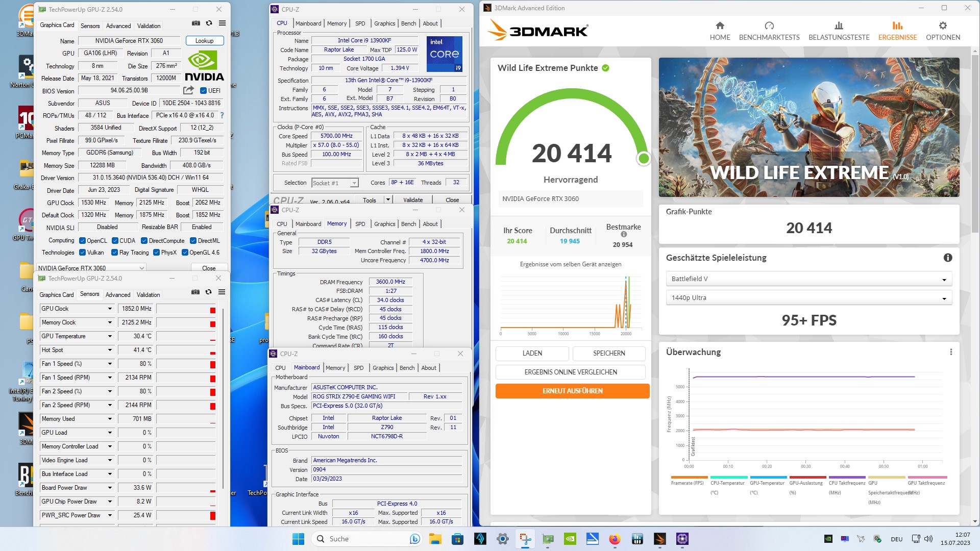The image size is (980, 551).
Task: Click the Lookup button in GPU-Z
Action: pos(204,41)
